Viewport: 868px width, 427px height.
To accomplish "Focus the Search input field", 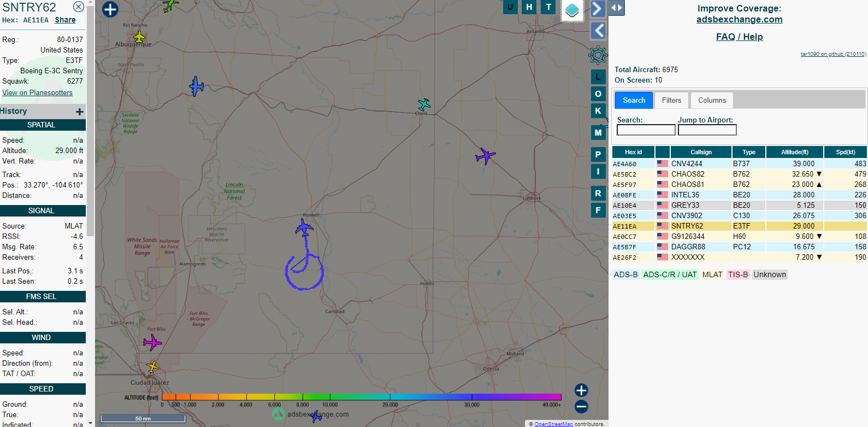I will (646, 130).
